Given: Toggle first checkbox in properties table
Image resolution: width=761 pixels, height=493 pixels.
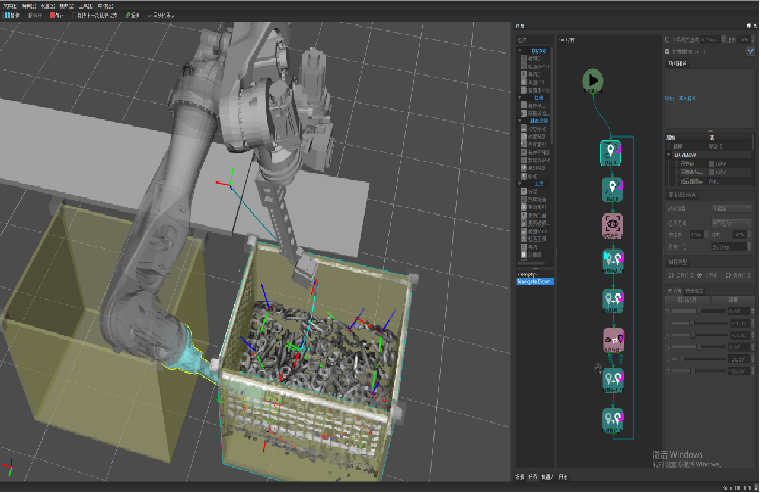Looking at the screenshot, I should [x=710, y=164].
